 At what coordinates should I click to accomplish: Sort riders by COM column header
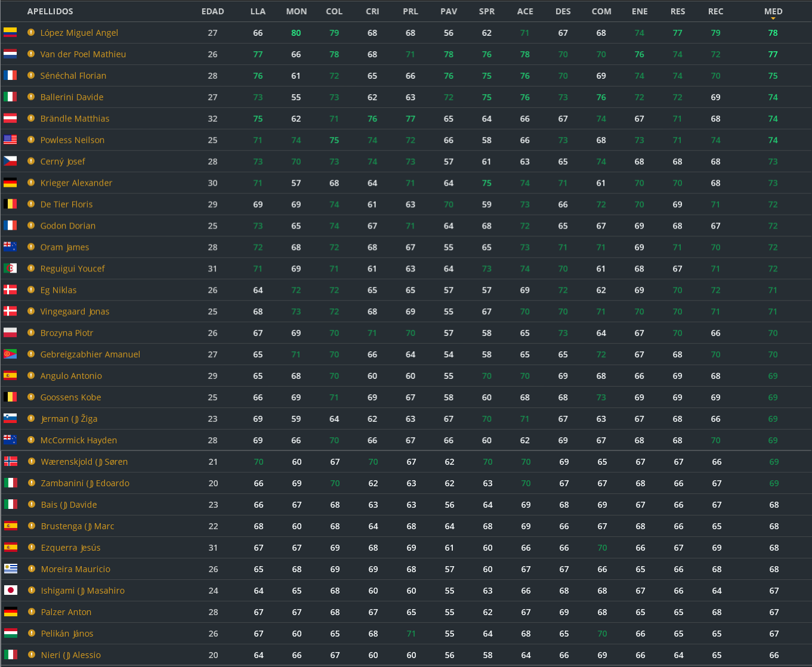601,11
